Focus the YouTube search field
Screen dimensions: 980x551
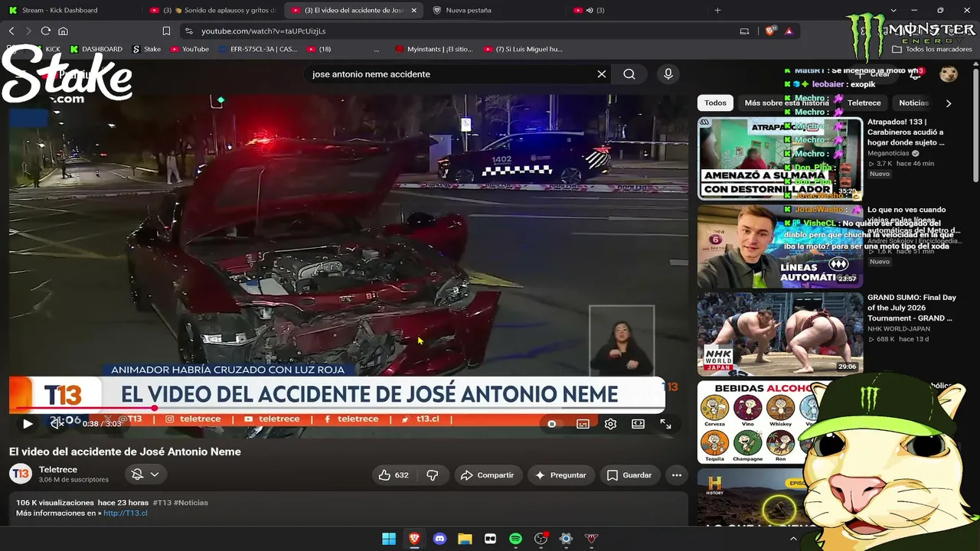coord(452,74)
